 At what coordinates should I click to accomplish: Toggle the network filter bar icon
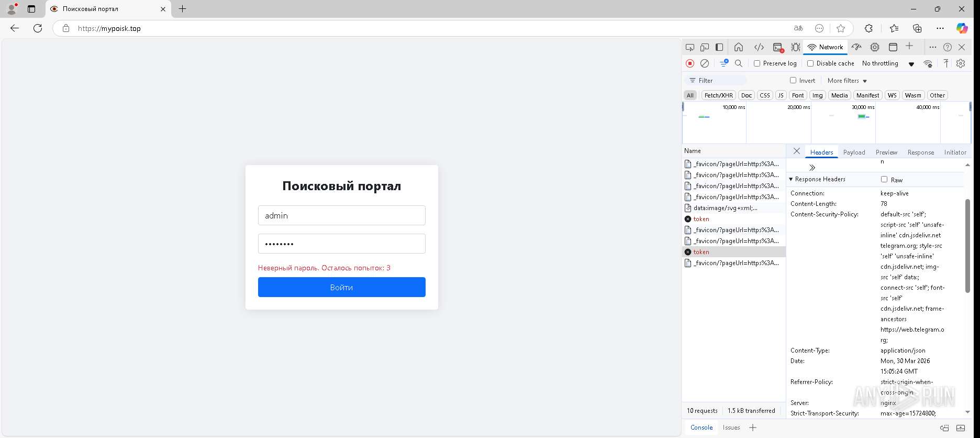[x=724, y=63]
